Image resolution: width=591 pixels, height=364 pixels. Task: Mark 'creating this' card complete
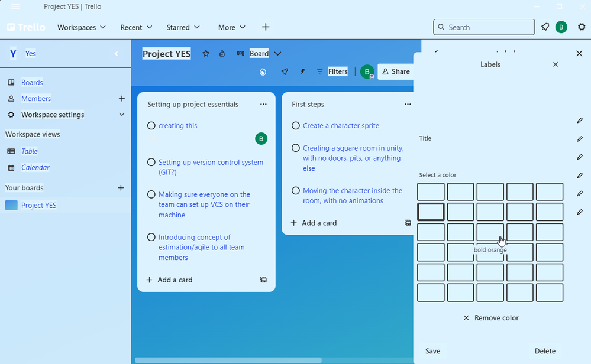151,126
